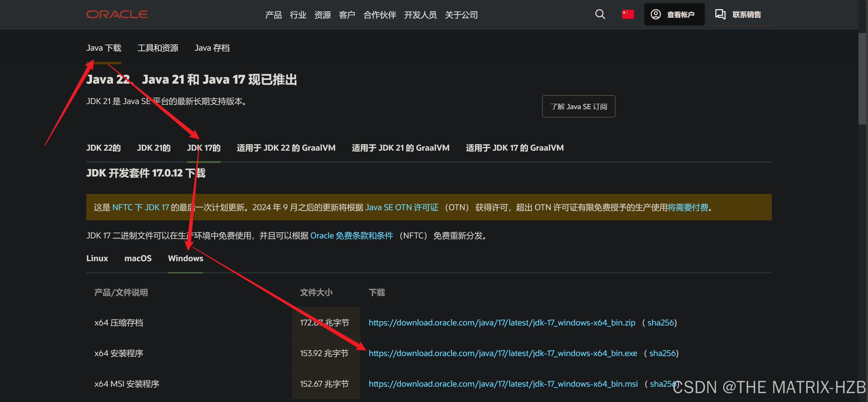Viewport: 868px width, 402px height.
Task: Click the 将需要付费 link
Action: coord(688,207)
